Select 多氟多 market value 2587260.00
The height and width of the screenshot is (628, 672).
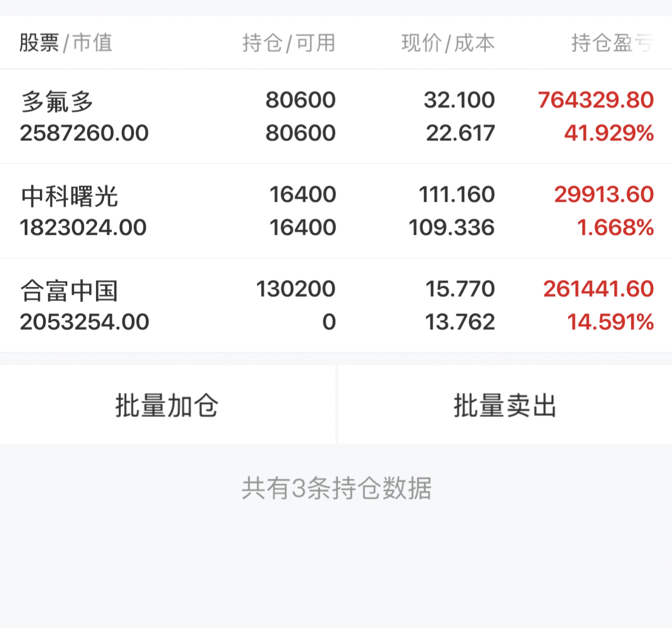point(85,133)
